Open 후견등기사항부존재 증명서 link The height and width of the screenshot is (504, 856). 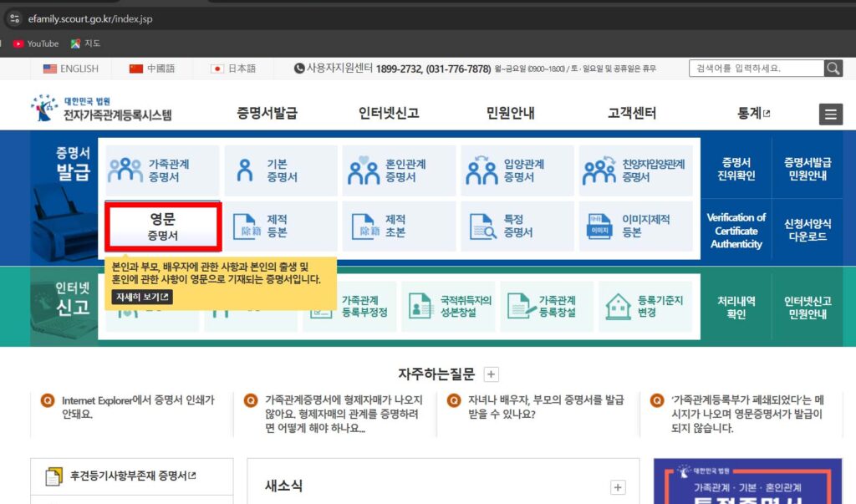tap(132, 476)
